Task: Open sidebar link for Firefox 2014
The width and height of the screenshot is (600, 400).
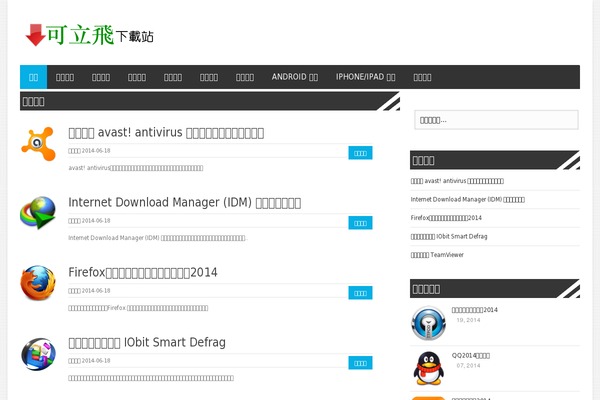Action: (x=446, y=218)
